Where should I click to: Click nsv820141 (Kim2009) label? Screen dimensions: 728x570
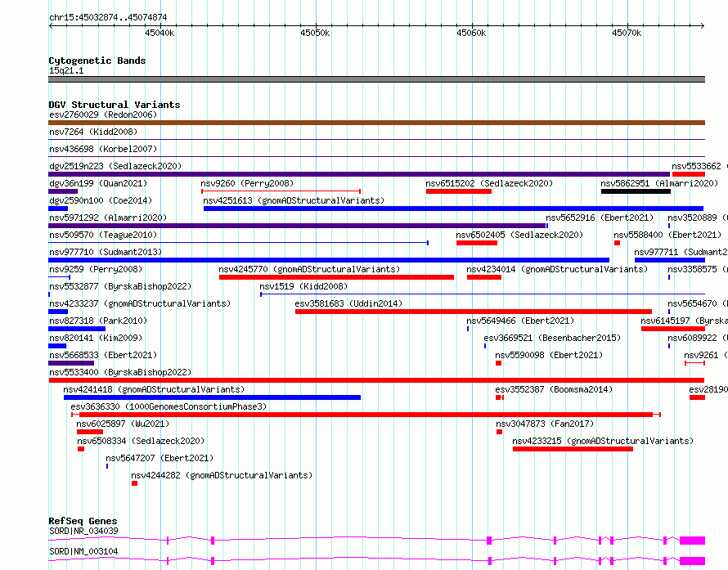pyautogui.click(x=96, y=338)
